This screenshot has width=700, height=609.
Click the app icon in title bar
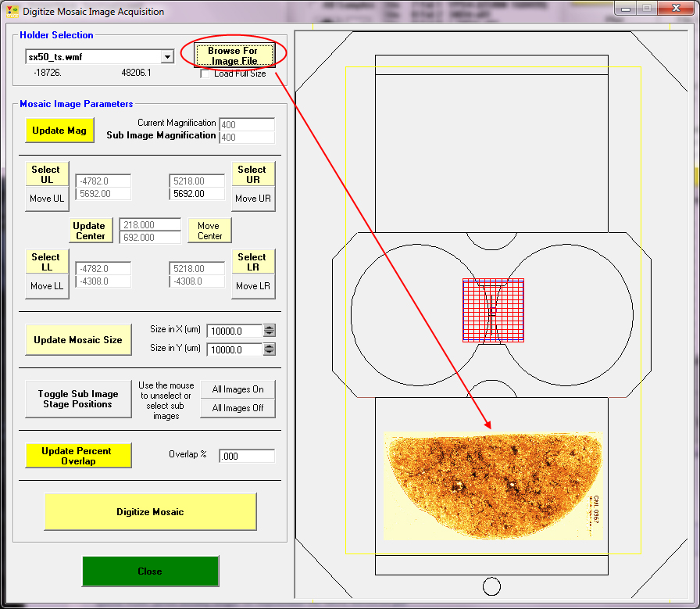[x=12, y=11]
